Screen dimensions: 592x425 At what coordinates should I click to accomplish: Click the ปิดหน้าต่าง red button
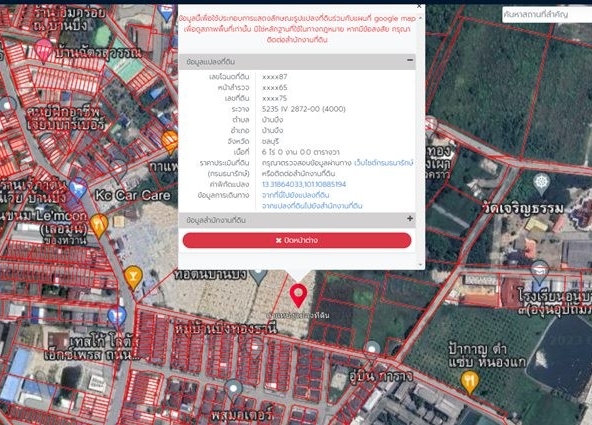[x=297, y=240]
